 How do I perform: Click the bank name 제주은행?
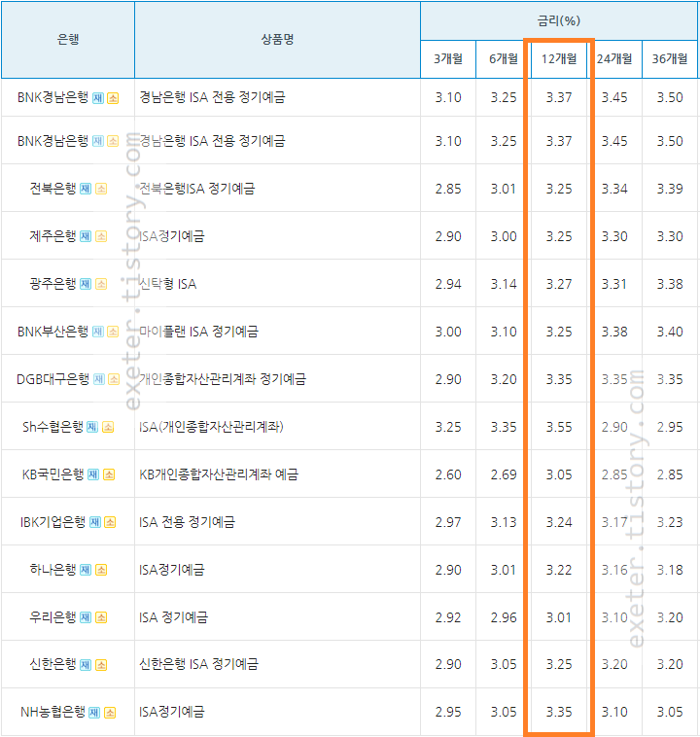point(52,236)
